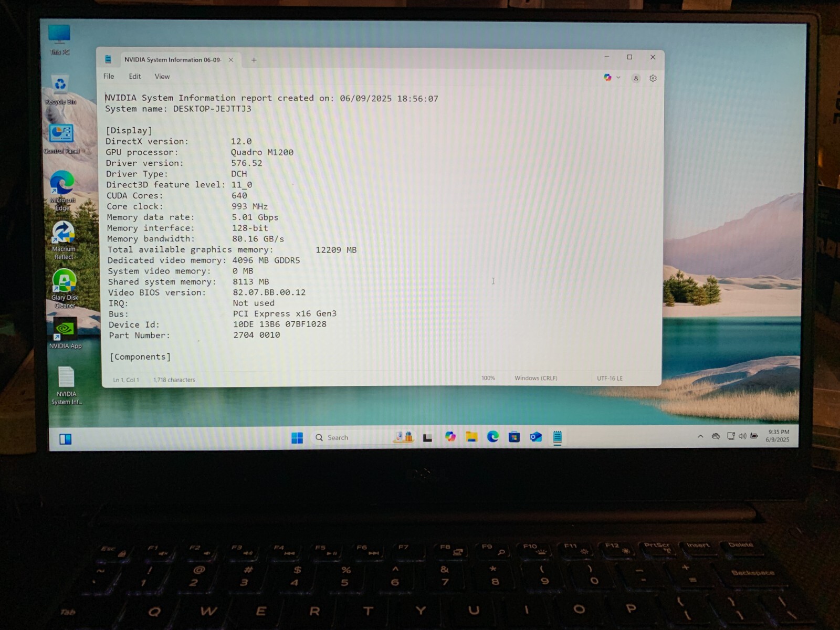Click the system name DESKTOP-JEJTTJ3

click(212, 109)
